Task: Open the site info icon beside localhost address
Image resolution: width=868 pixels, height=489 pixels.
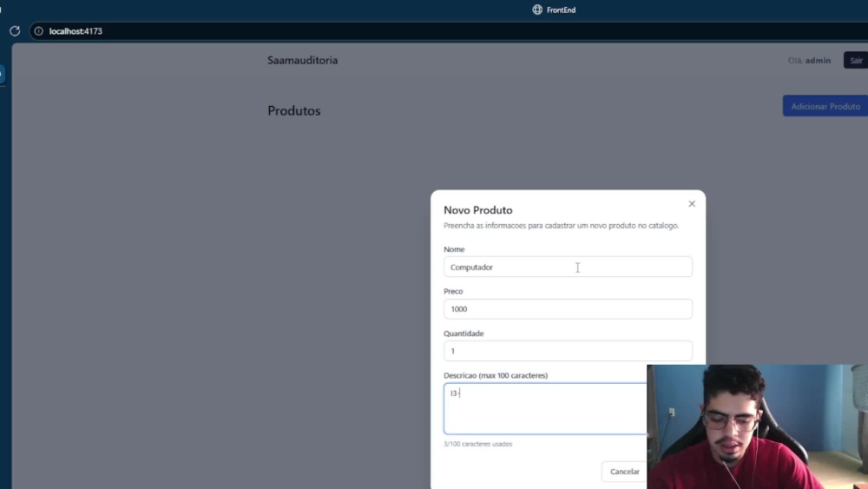Action: tap(39, 31)
